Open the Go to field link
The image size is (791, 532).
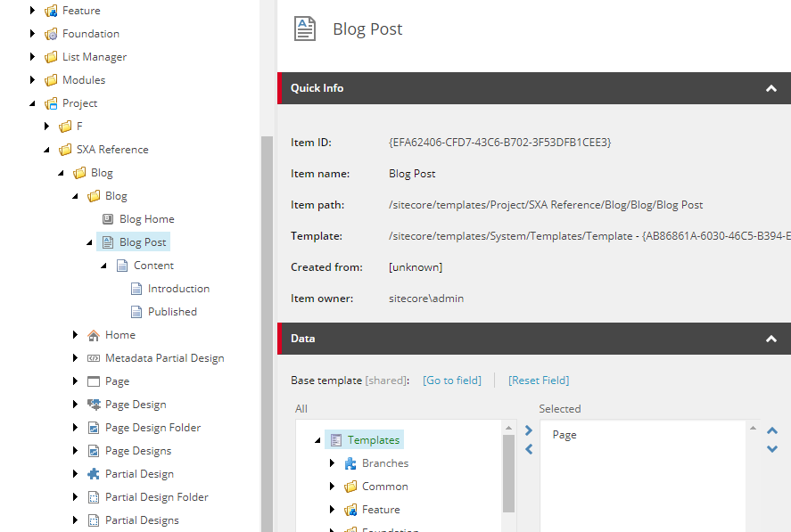452,381
